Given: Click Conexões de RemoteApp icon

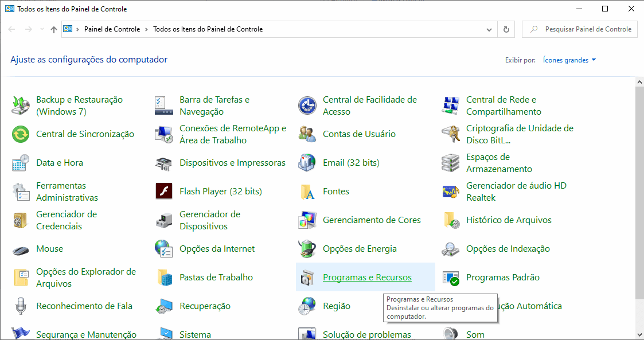Looking at the screenshot, I should 164,134.
